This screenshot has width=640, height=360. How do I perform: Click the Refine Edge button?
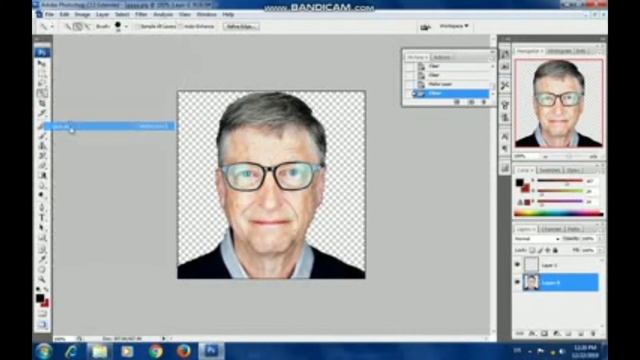coord(241,27)
